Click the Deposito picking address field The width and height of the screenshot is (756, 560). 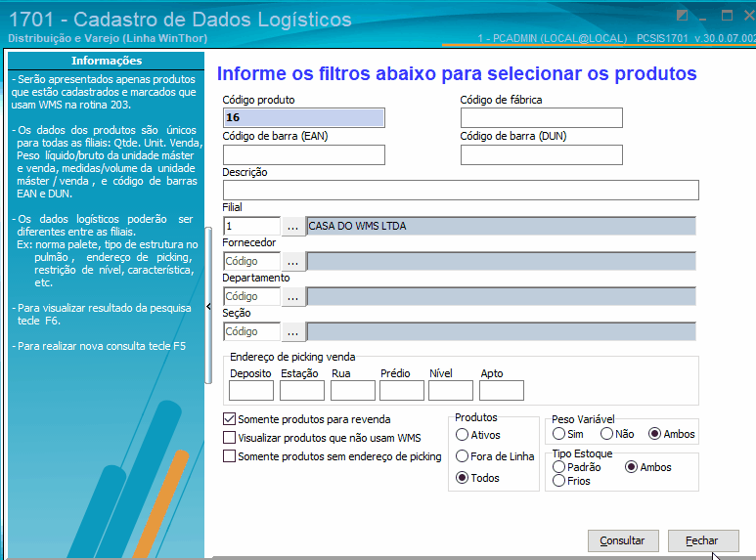(x=251, y=390)
